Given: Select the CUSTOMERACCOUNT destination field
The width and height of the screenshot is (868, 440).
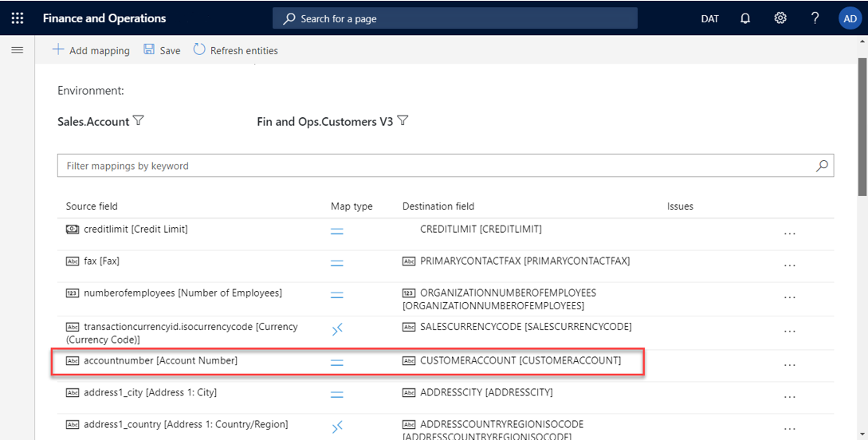Looking at the screenshot, I should point(520,360).
